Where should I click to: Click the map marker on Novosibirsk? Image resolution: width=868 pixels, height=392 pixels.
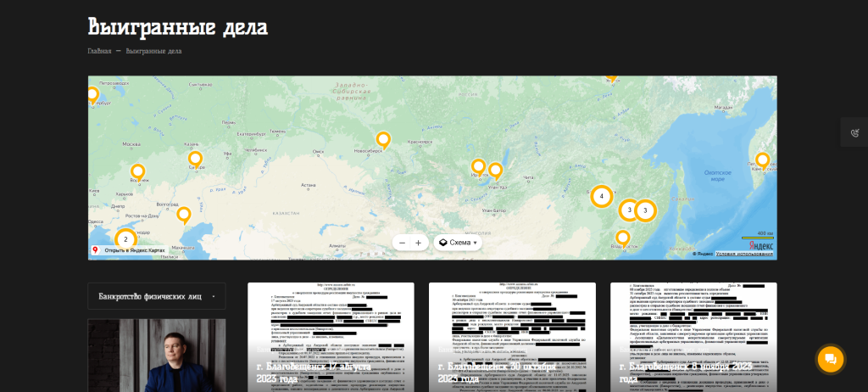pyautogui.click(x=383, y=139)
